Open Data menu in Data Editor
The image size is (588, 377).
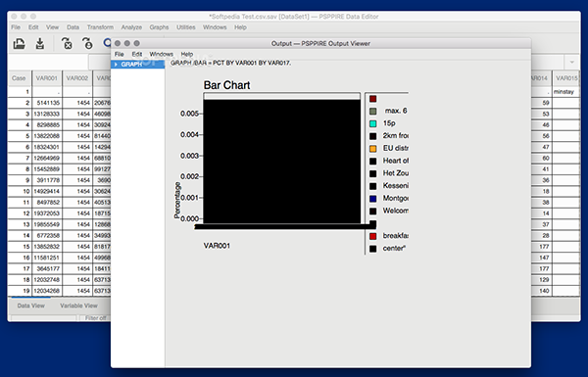73,27
